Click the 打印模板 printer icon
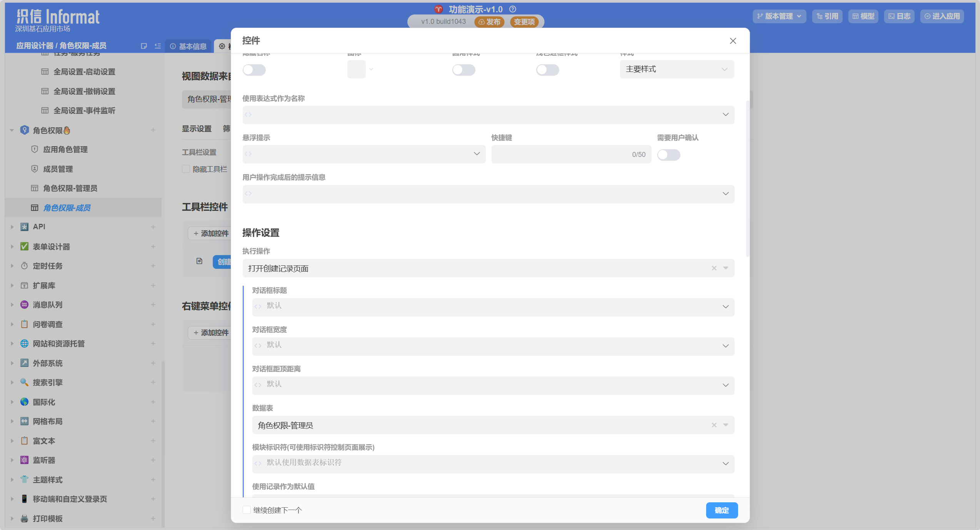This screenshot has height=530, width=980. pos(24,518)
